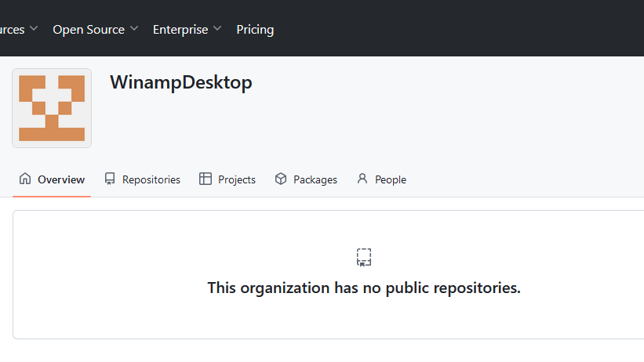Expand the Resources chevron in the header
This screenshot has width=644, height=362.
click(34, 29)
